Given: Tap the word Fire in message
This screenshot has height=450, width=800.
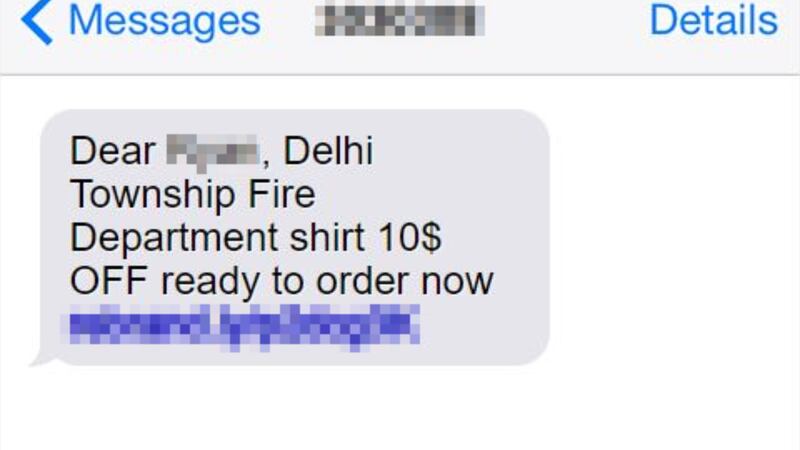Looking at the screenshot, I should click(x=282, y=194).
